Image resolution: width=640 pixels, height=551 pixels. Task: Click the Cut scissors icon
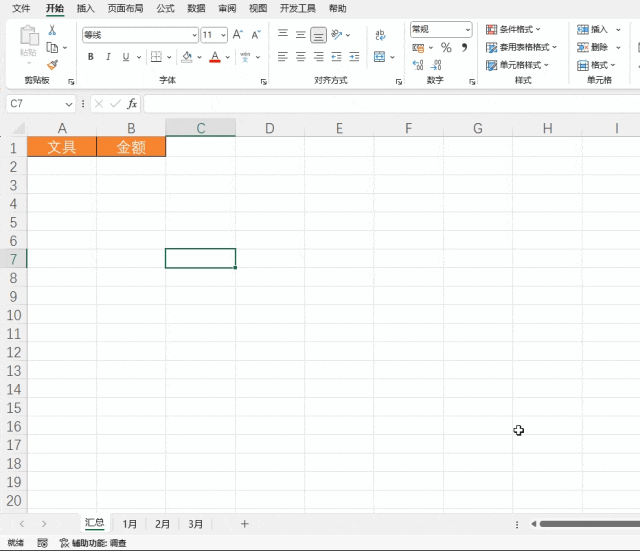point(52,30)
